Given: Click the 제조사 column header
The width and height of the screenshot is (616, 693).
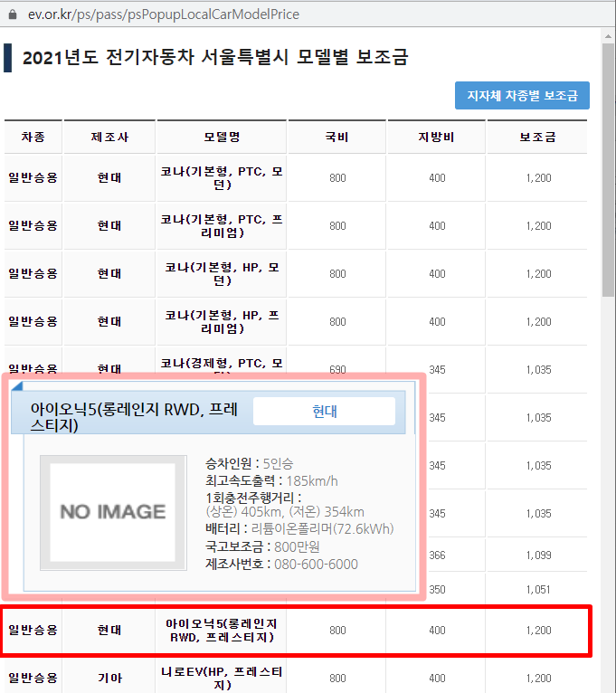Looking at the screenshot, I should (x=109, y=137).
